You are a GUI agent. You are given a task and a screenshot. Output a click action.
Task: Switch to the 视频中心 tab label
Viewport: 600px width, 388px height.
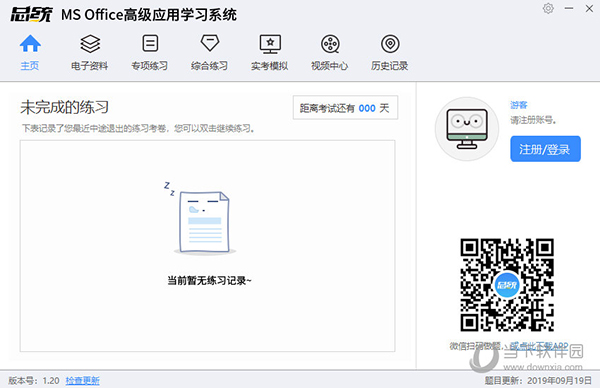click(x=329, y=66)
